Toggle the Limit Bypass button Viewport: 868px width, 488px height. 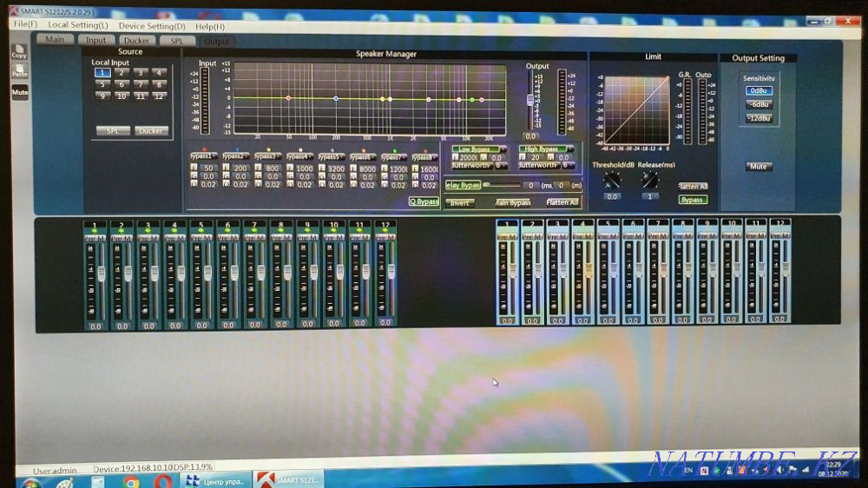pyautogui.click(x=692, y=200)
